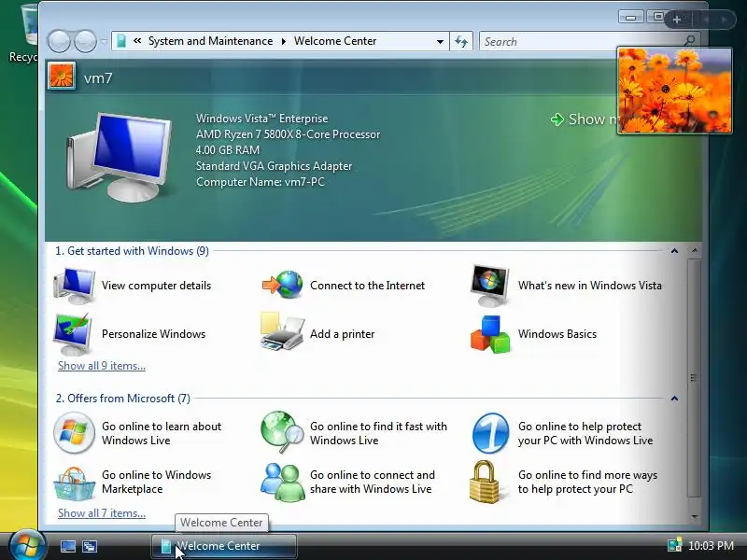Screen dimensions: 747x560
Task: Click the Control Panel icon in the address bar
Action: coord(121,41)
